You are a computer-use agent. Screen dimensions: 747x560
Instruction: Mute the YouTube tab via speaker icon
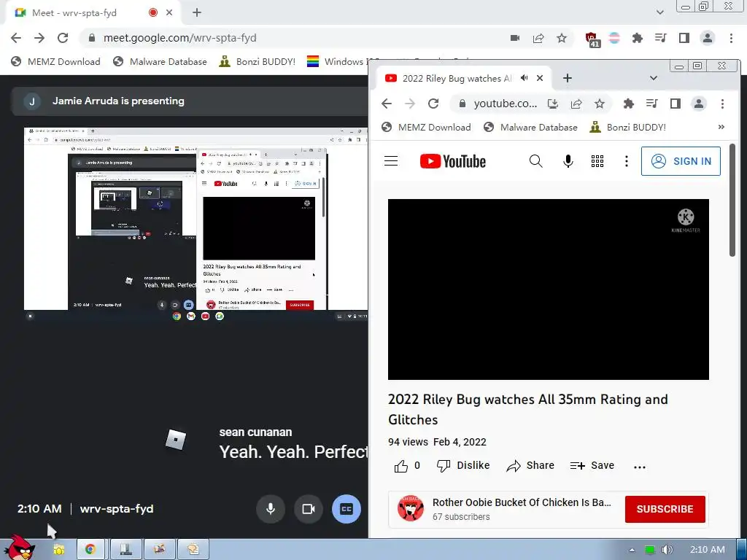coord(525,78)
